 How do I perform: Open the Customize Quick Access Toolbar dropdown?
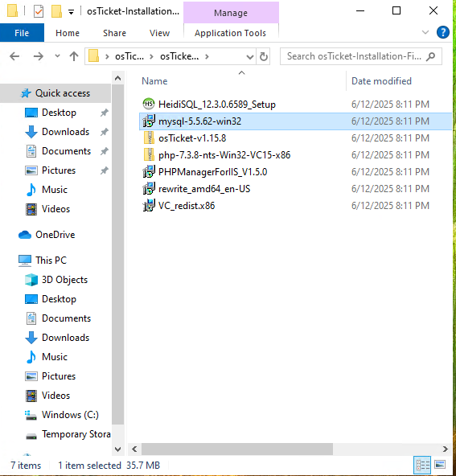coord(71,12)
